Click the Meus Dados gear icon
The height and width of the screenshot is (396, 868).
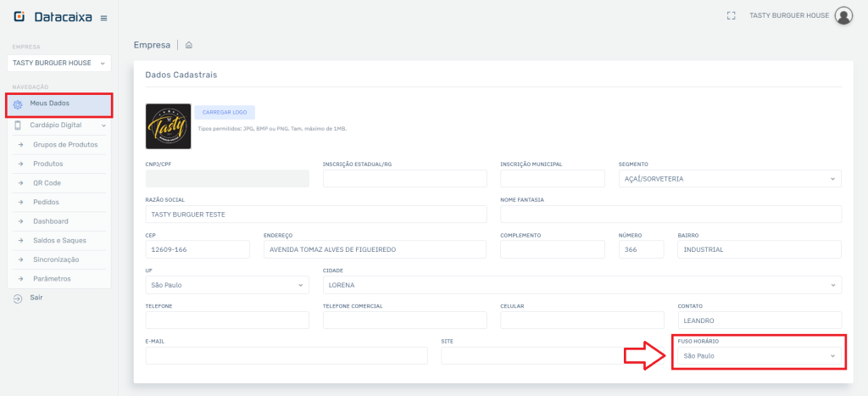[18, 104]
